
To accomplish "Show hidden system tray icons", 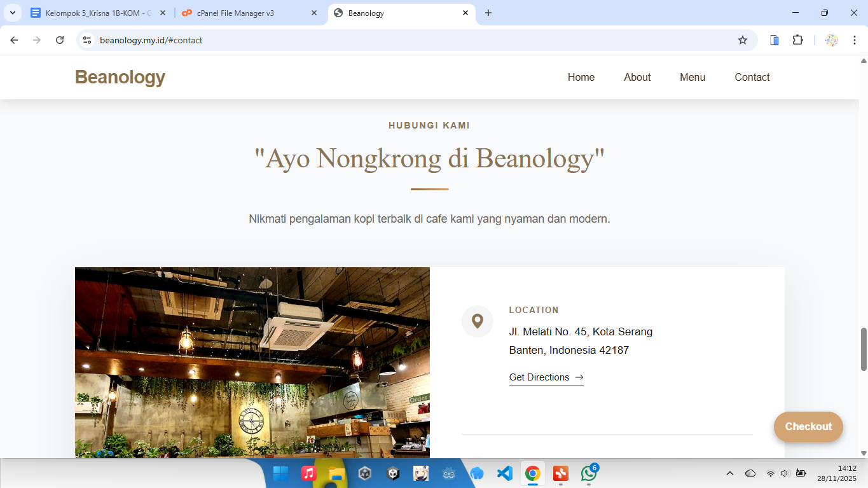I will pos(730,473).
